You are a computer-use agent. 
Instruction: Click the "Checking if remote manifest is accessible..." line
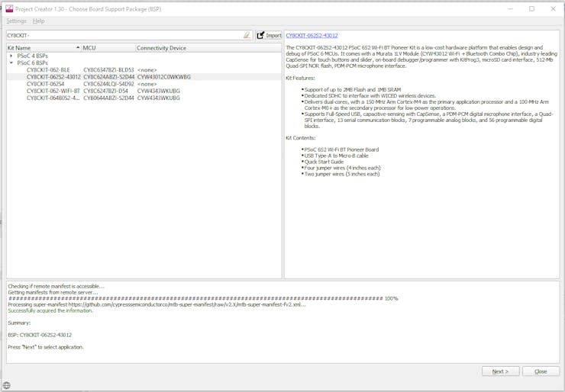(56, 286)
